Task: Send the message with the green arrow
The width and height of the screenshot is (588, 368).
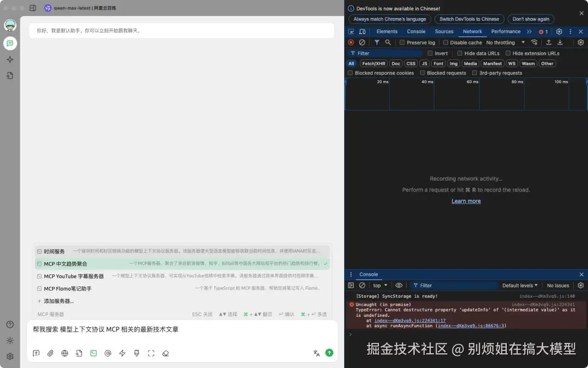Action: pos(329,353)
